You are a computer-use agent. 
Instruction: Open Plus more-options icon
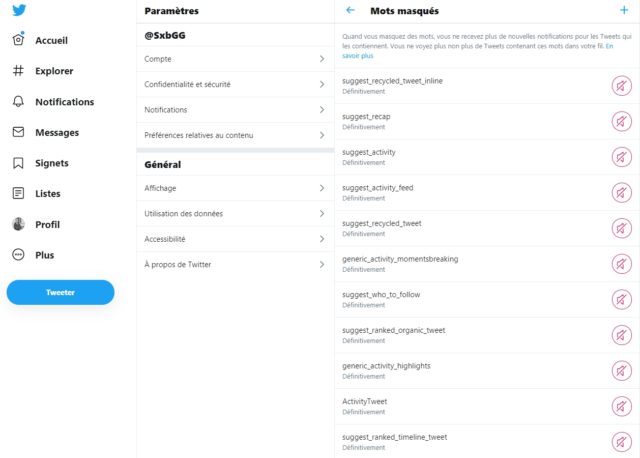point(18,255)
